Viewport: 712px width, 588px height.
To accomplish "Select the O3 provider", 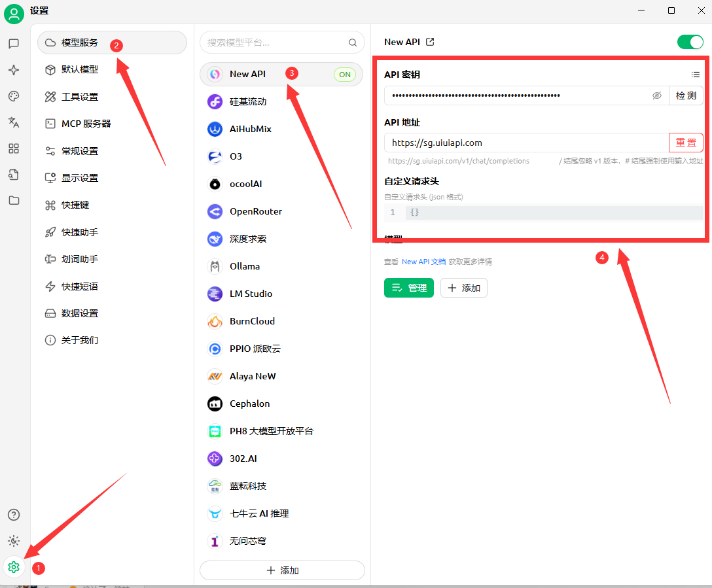I will (x=281, y=156).
